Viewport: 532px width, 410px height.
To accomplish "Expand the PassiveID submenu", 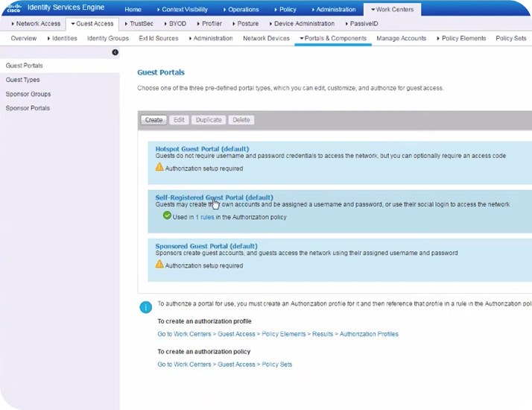I will (361, 24).
